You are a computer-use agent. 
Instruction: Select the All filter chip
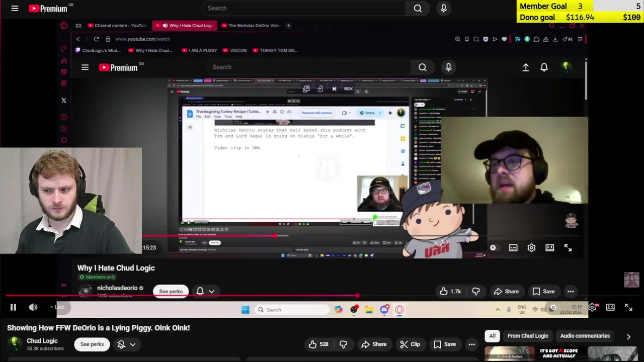point(493,336)
